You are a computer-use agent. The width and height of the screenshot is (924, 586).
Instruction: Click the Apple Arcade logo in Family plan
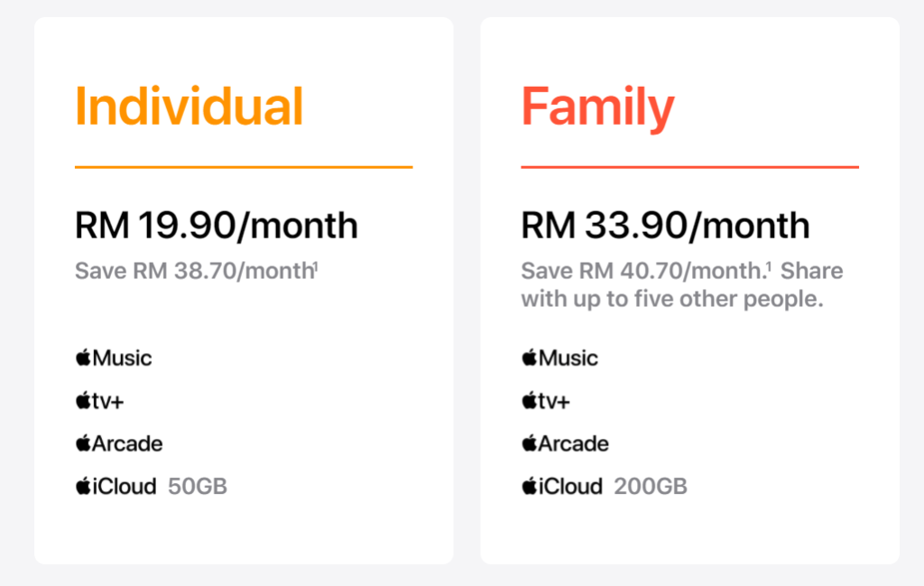coord(565,442)
